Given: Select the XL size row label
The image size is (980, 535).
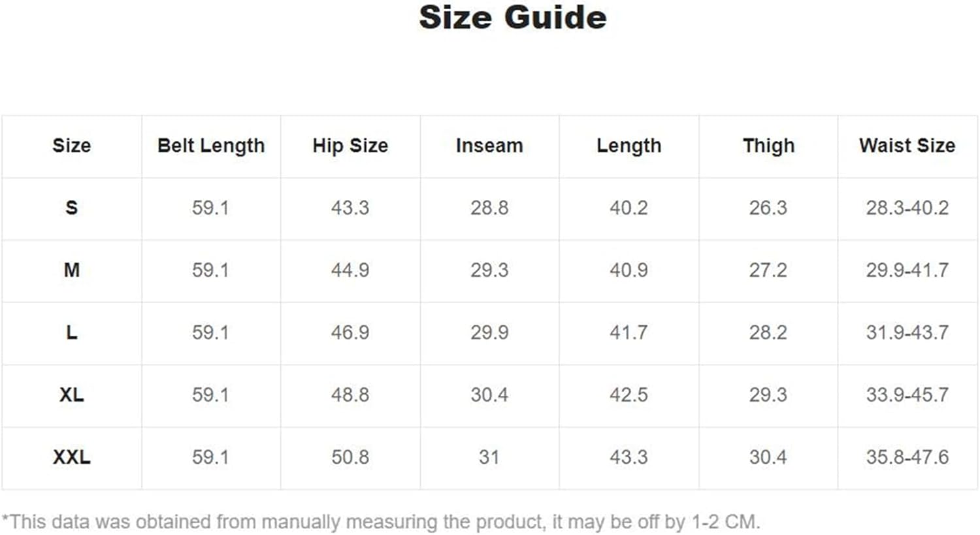Looking at the screenshot, I should [71, 395].
